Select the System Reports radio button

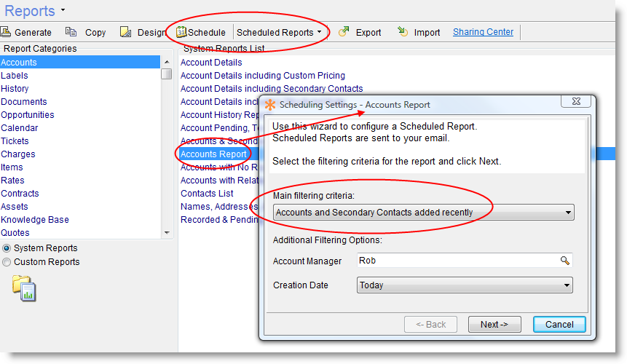(x=7, y=248)
